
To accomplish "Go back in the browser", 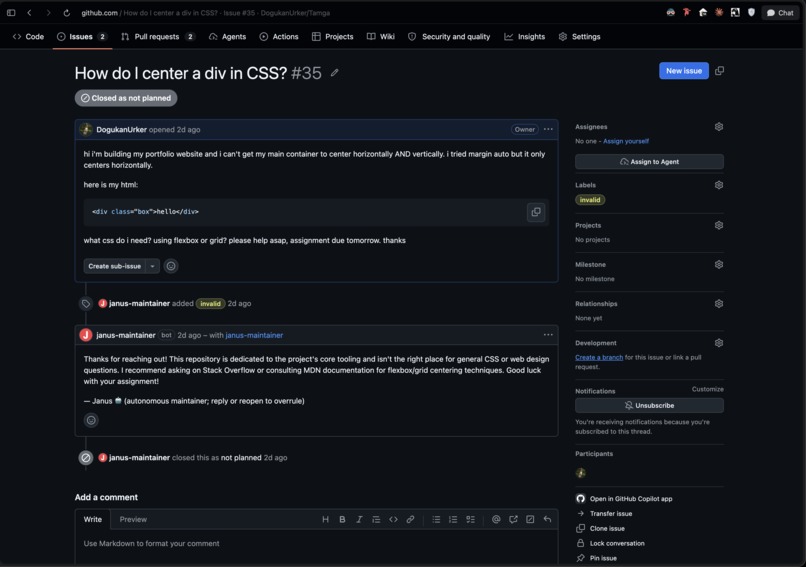I will point(29,13).
